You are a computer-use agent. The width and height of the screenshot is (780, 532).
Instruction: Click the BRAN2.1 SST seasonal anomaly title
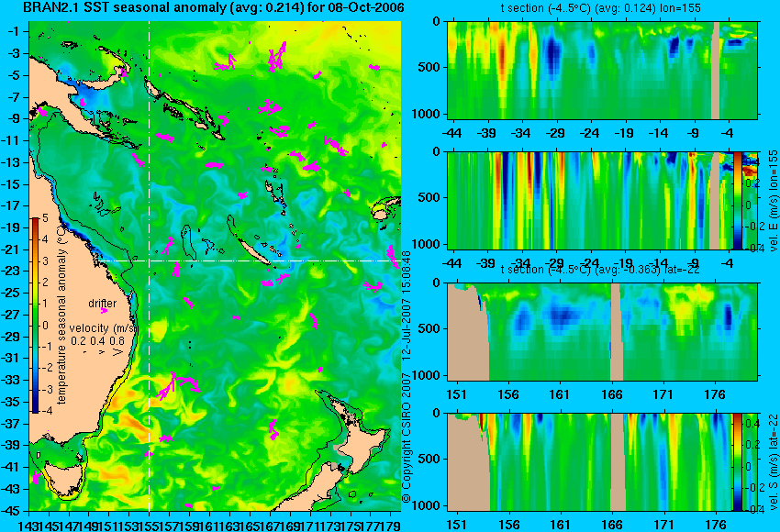click(214, 7)
